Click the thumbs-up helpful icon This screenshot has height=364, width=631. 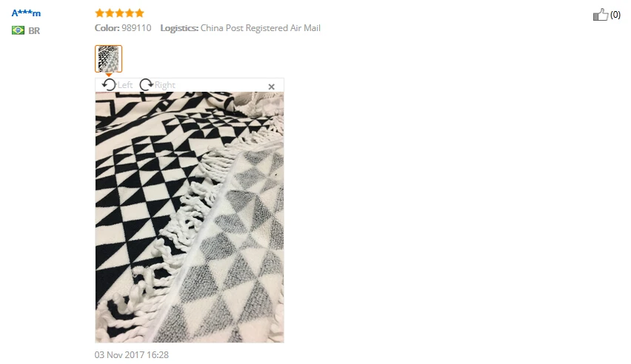601,15
